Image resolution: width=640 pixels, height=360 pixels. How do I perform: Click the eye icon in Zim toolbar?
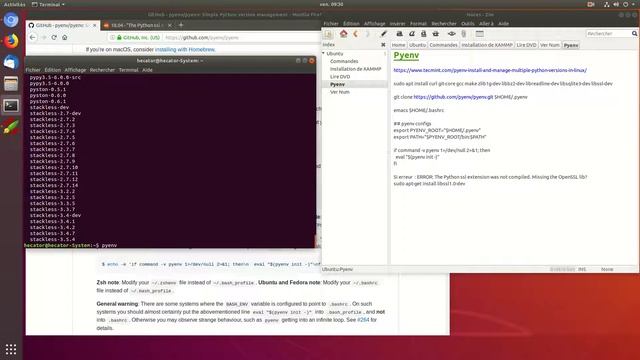click(x=451, y=34)
